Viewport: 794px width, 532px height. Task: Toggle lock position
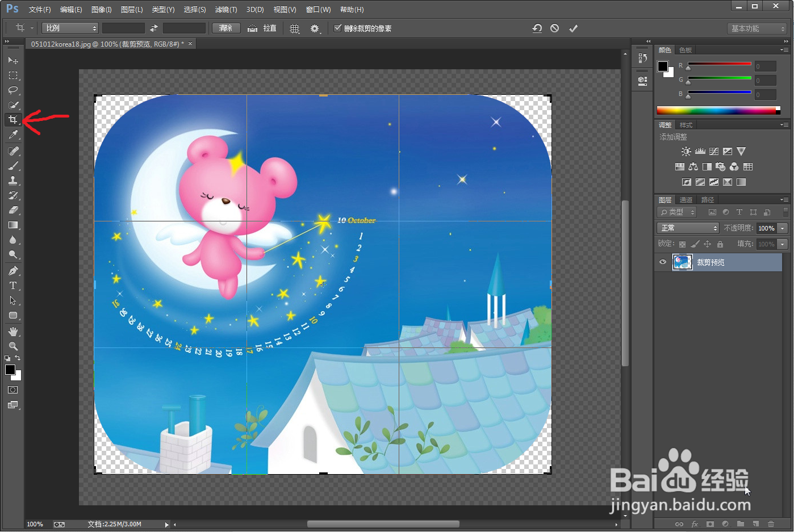pos(708,244)
